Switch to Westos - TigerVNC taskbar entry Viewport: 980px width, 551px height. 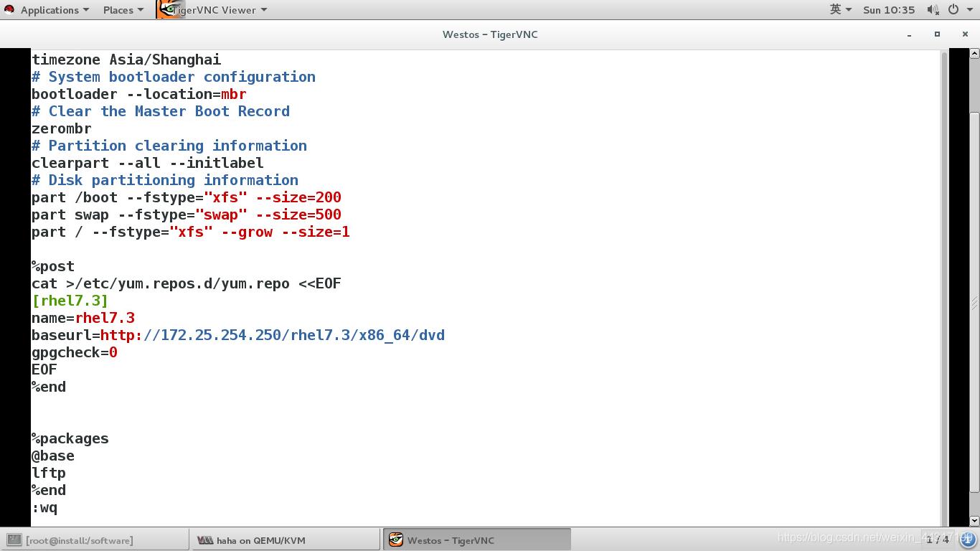[x=477, y=540]
